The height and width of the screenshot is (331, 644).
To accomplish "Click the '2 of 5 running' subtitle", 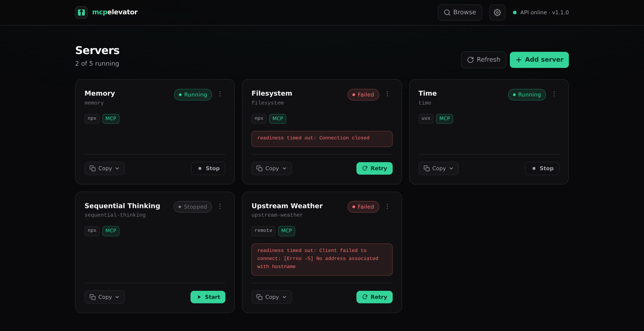I will (97, 63).
